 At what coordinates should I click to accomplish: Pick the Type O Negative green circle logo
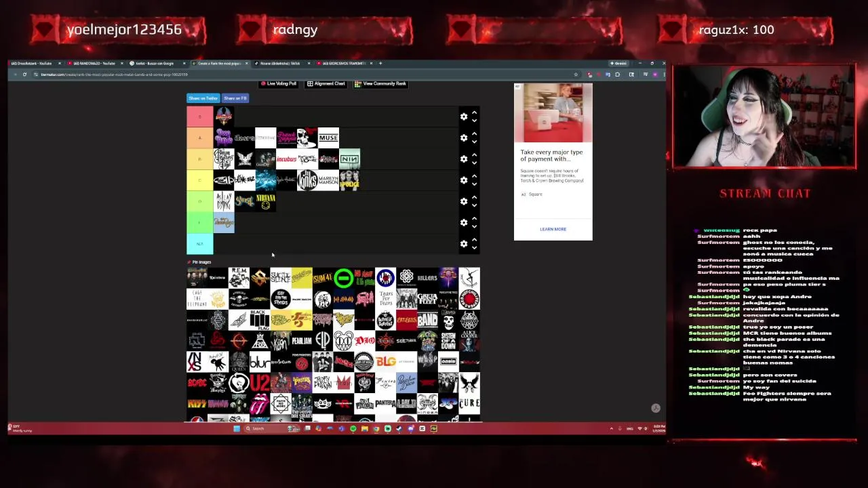coord(344,278)
